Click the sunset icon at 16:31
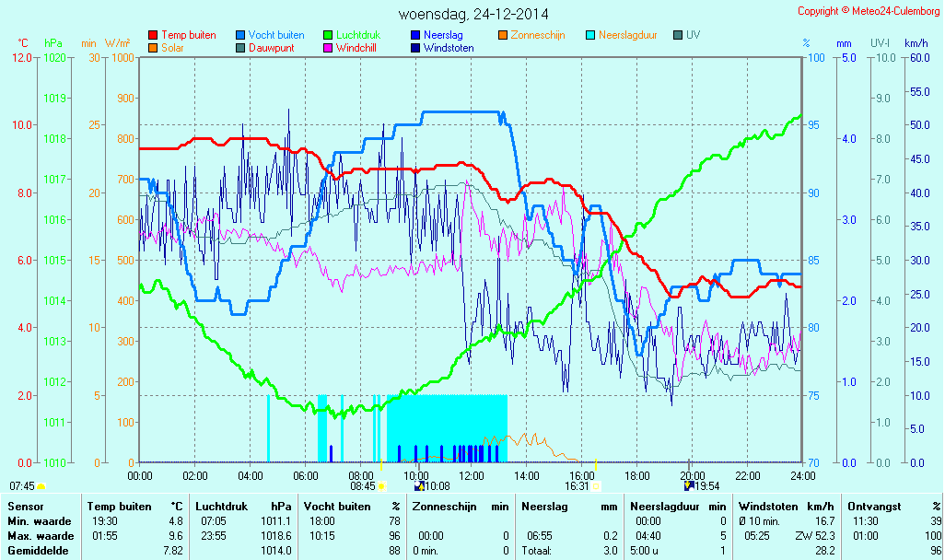This screenshot has width=945, height=560. pyautogui.click(x=596, y=485)
